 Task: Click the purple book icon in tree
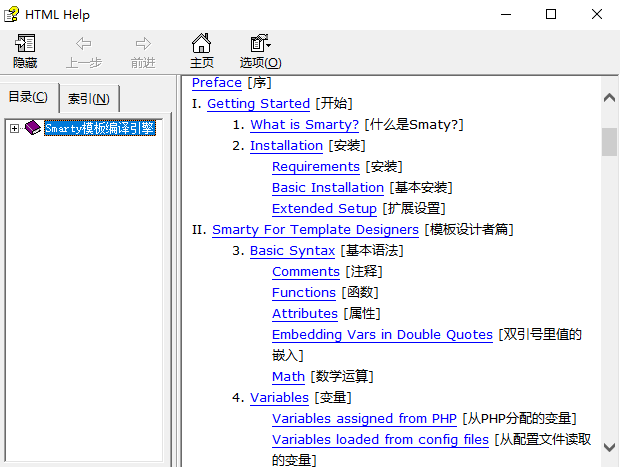click(x=33, y=128)
